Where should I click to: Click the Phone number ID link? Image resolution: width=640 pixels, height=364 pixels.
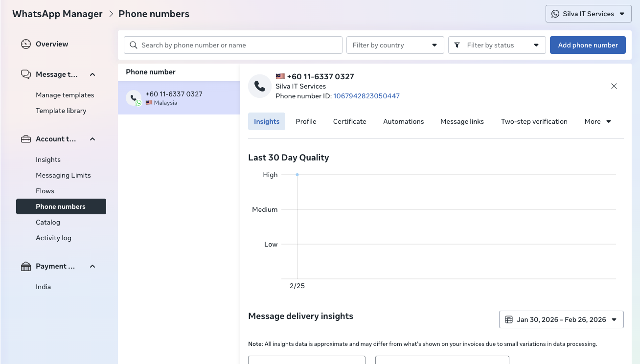[366, 96]
